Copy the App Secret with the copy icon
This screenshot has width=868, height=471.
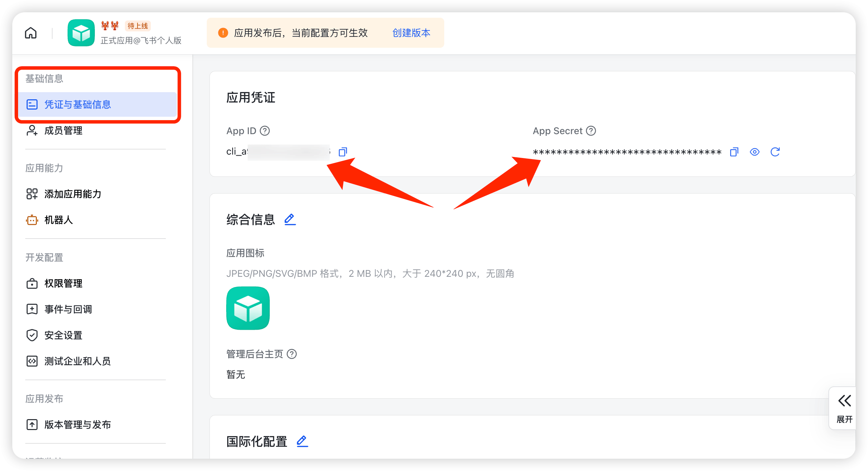coord(734,152)
